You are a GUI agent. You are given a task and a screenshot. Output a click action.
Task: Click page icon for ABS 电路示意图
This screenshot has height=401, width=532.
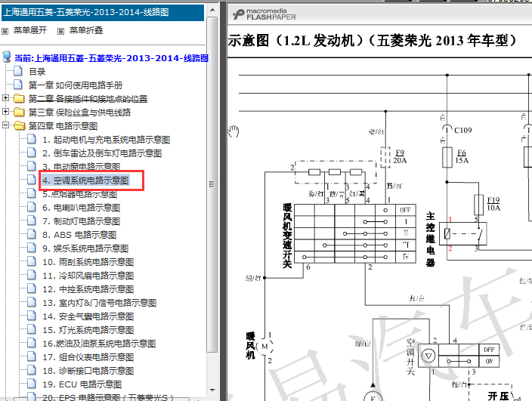pyautogui.click(x=32, y=234)
